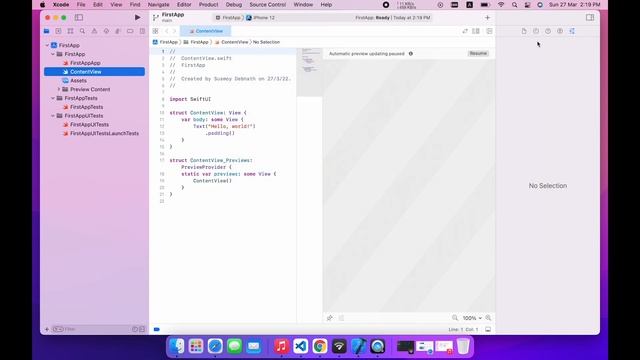Open the Test navigator
The image size is (640, 360).
pyautogui.click(x=106, y=31)
